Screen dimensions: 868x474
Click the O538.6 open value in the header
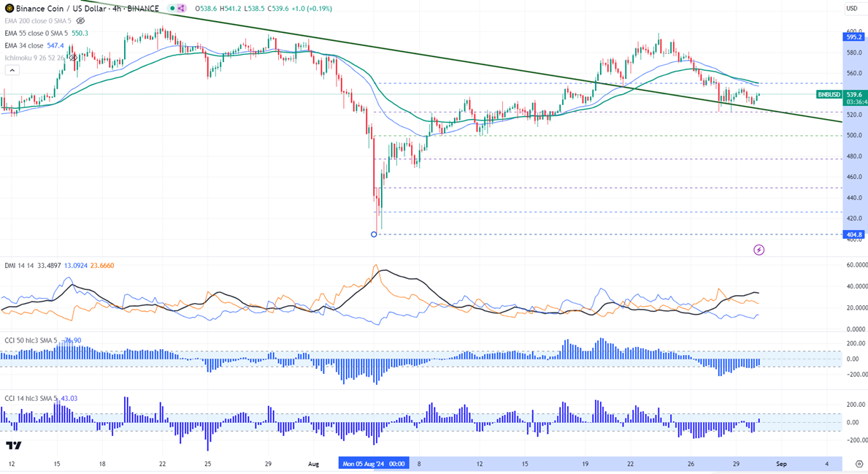pos(206,8)
